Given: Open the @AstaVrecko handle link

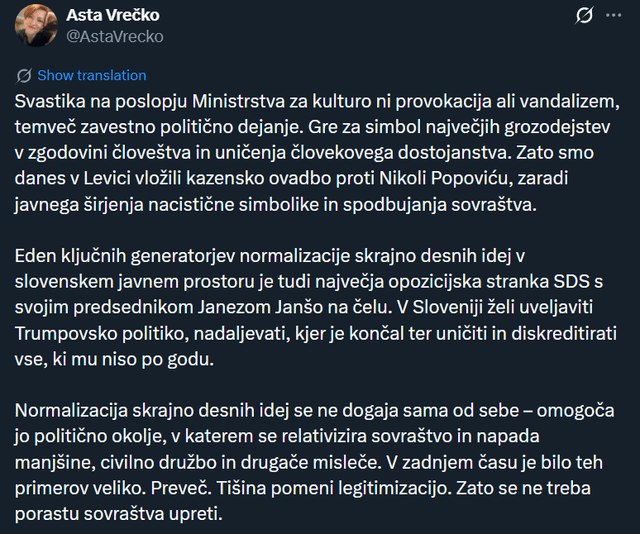Looking at the screenshot, I should [114, 37].
